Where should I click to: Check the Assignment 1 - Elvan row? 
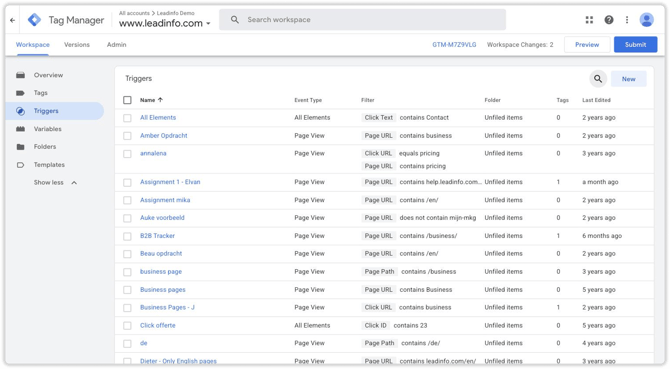click(127, 182)
